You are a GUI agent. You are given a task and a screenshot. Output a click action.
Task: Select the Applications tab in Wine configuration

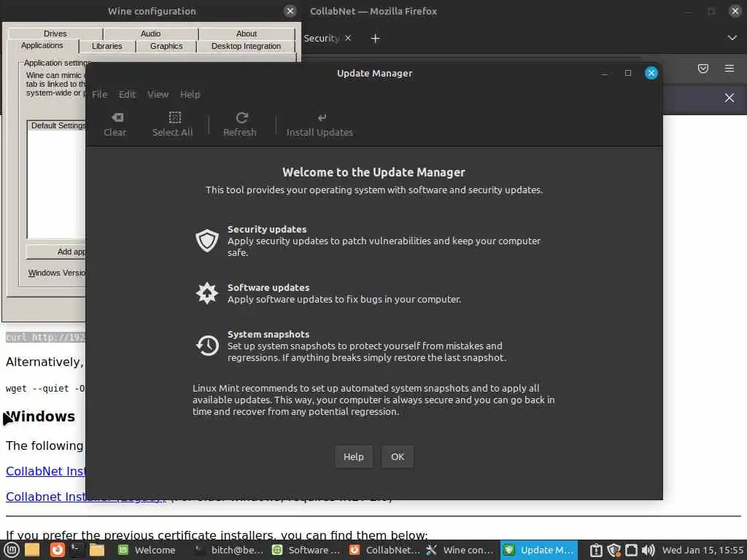(x=42, y=46)
